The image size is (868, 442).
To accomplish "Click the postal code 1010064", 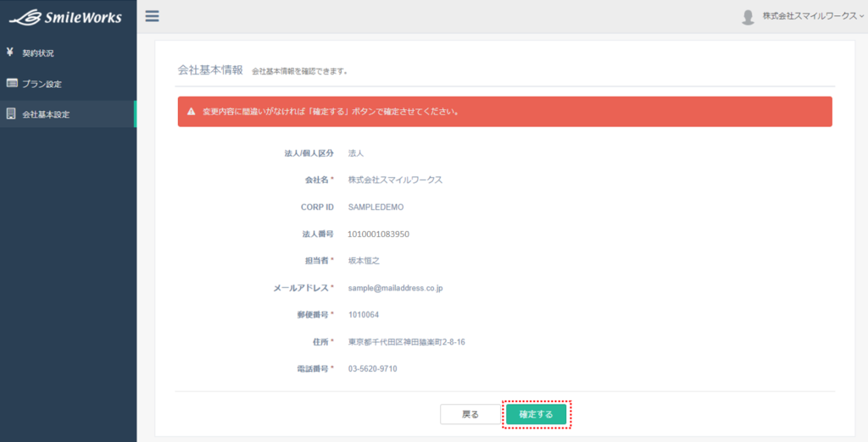I will pos(364,315).
